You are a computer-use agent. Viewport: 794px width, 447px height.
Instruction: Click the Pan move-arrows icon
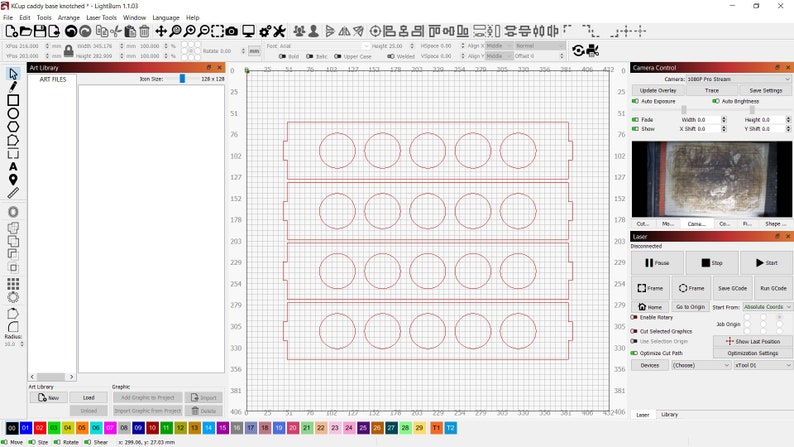pos(161,31)
